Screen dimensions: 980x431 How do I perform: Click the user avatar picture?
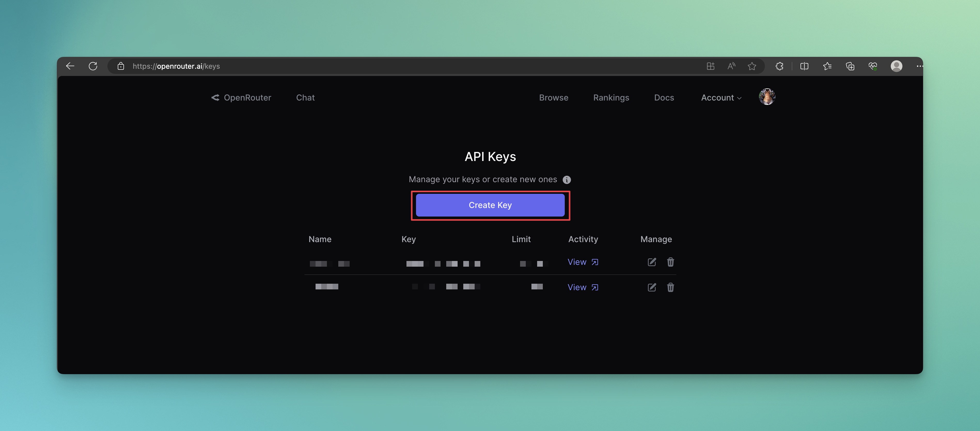(767, 97)
